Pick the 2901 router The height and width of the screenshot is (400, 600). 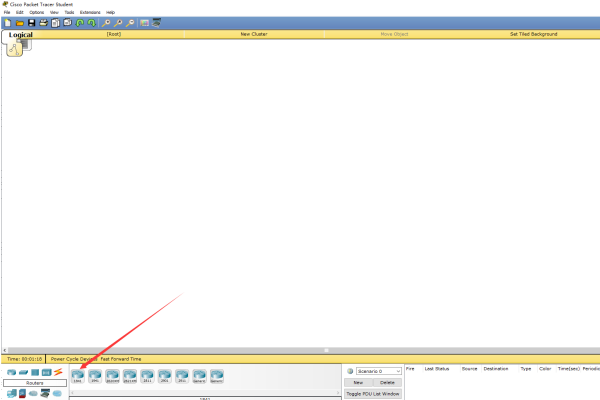pyautogui.click(x=165, y=376)
